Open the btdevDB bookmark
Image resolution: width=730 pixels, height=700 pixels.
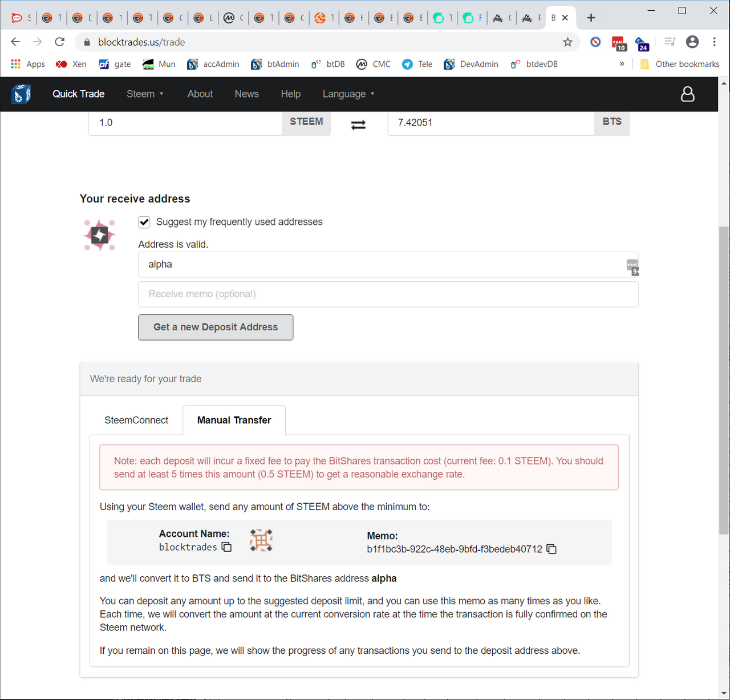534,64
